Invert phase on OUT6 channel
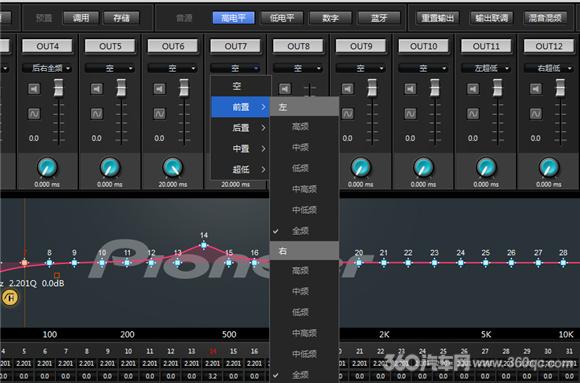Image resolution: width=580 pixels, height=383 pixels. pos(159,114)
